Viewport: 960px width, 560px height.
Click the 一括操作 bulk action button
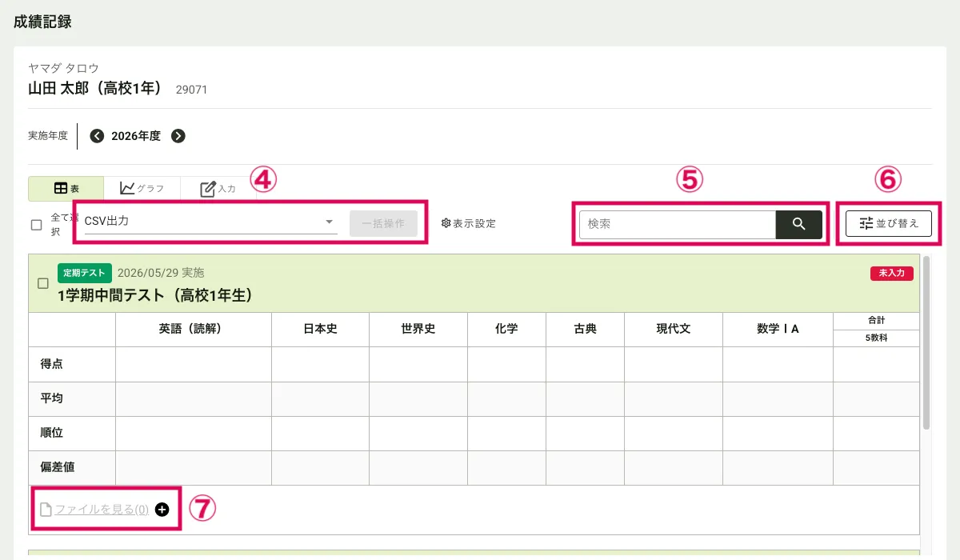(x=383, y=224)
